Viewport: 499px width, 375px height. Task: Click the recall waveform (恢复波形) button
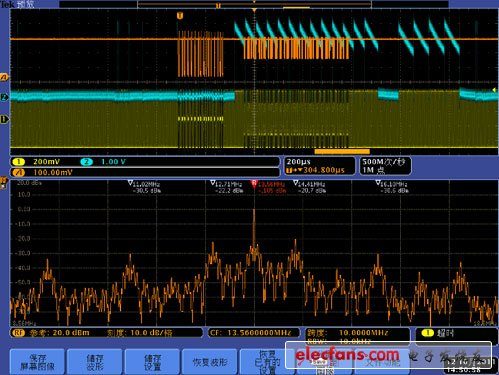(210, 362)
